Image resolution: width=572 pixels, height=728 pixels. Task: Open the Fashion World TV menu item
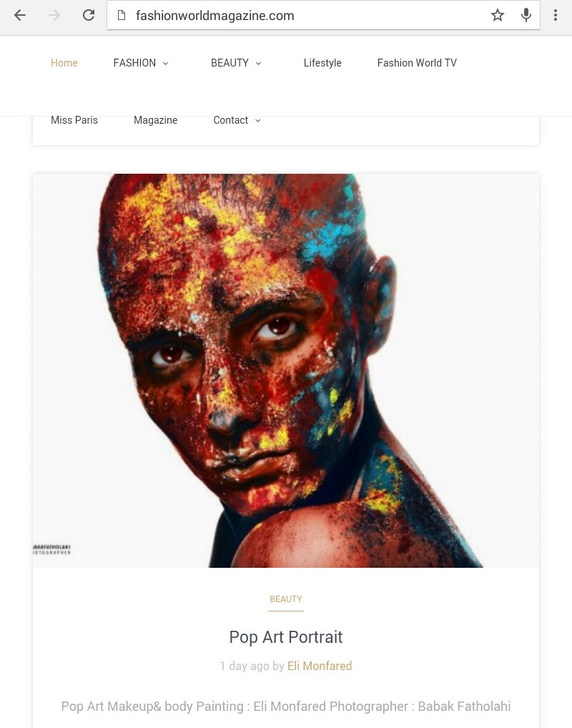417,63
